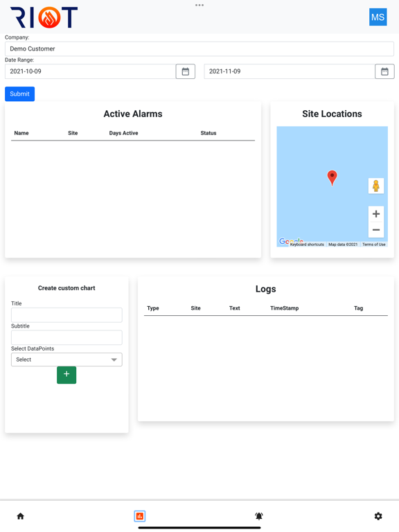The width and height of the screenshot is (399, 532).
Task: Click the blue Submit button
Action: click(x=19, y=94)
